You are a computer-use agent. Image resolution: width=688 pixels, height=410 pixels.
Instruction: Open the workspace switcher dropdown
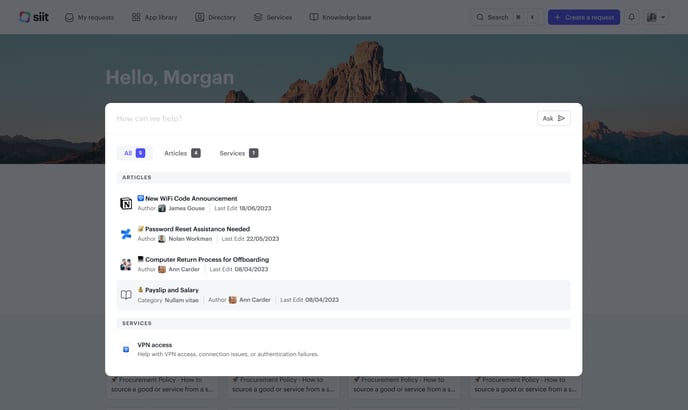[x=657, y=17]
